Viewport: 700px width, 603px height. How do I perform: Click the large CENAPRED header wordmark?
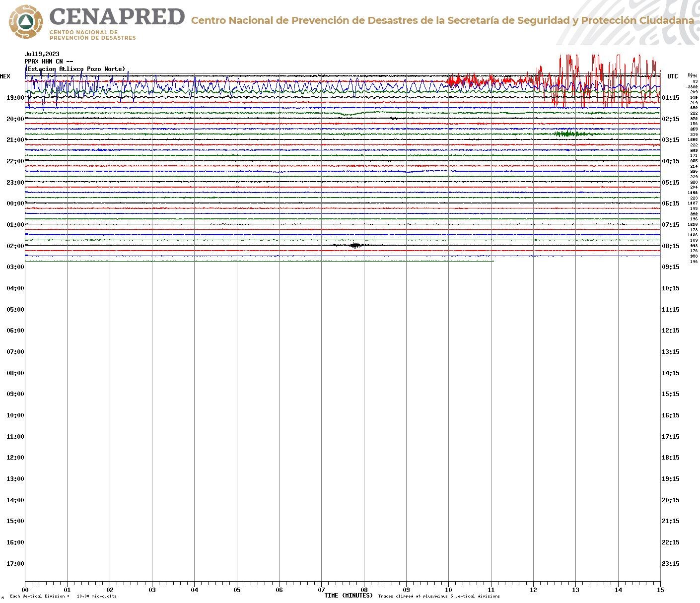tap(117, 17)
